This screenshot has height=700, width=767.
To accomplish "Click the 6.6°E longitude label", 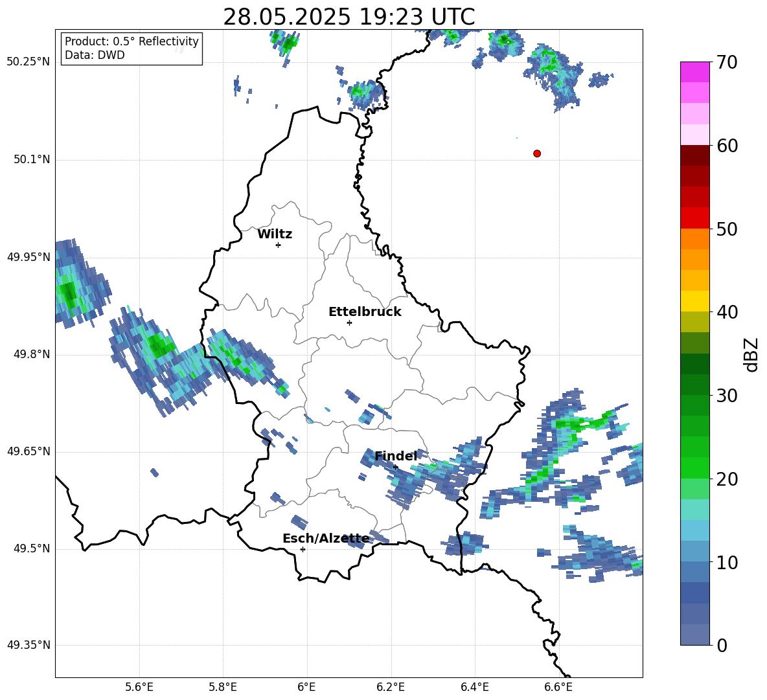I will 558,687.
